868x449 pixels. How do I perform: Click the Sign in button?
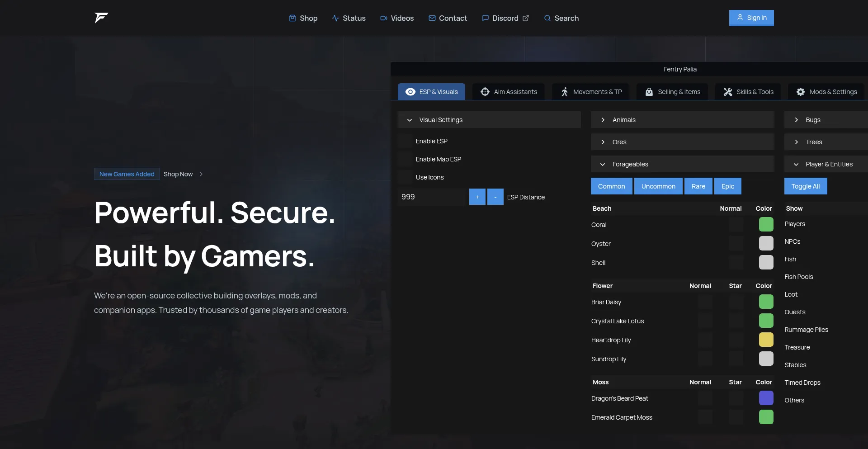tap(751, 18)
